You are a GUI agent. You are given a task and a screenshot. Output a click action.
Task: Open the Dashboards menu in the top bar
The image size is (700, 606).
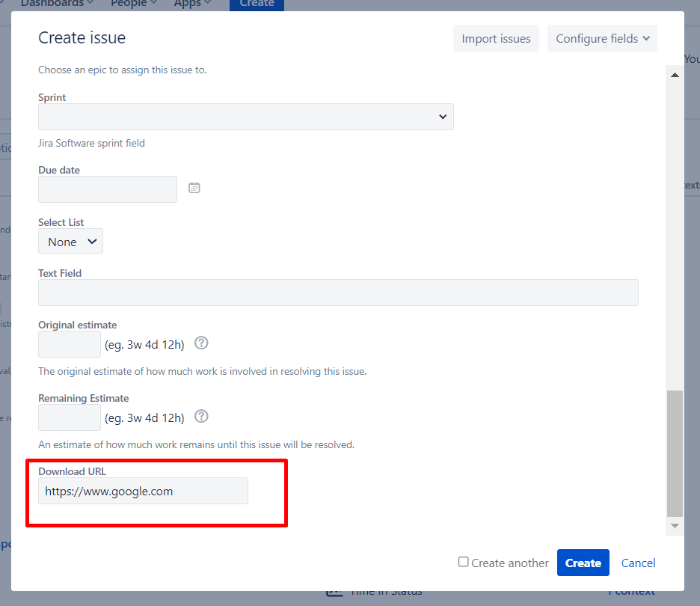[57, 4]
